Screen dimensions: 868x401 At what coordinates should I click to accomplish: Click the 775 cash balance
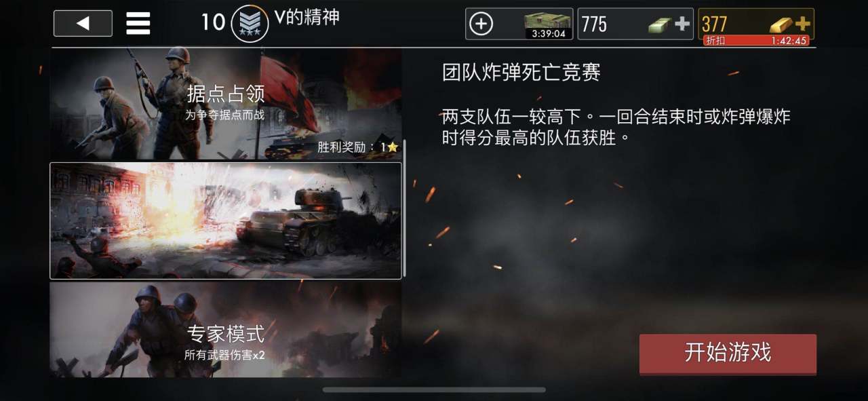(594, 24)
